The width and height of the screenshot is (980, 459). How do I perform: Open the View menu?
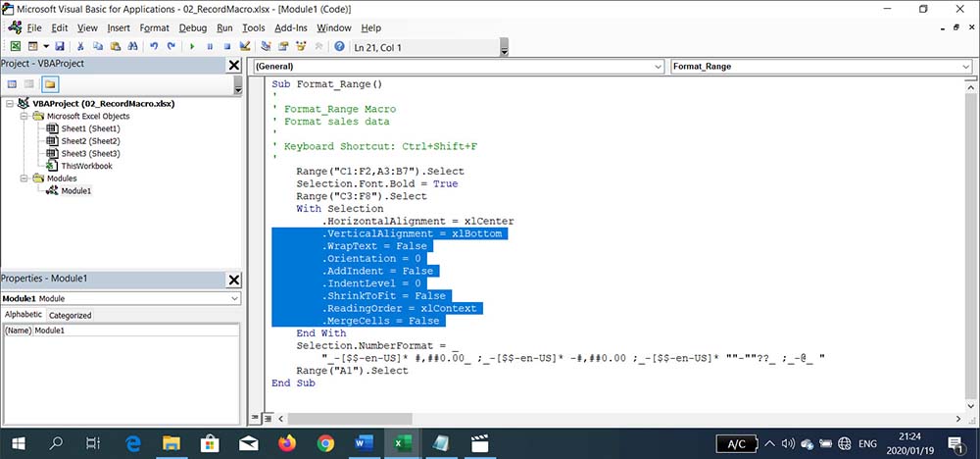coord(87,28)
